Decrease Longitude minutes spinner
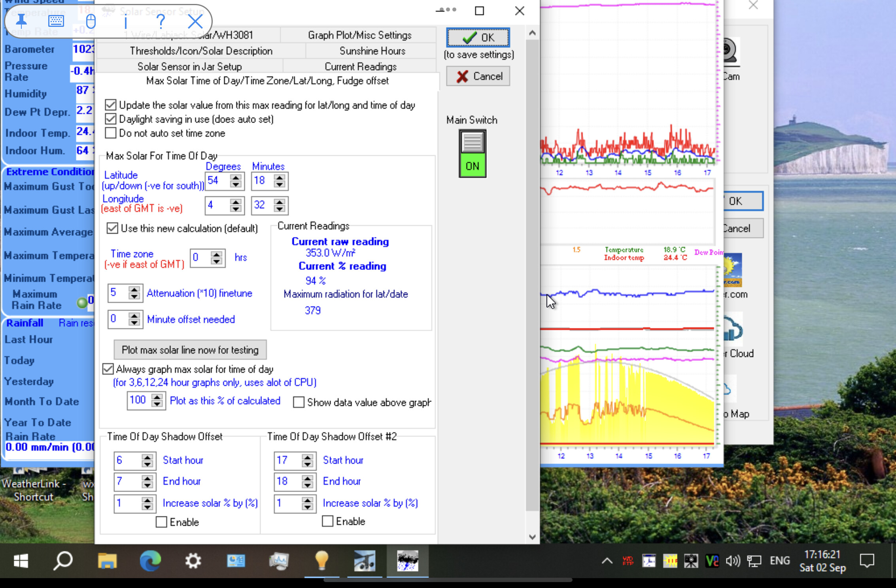The image size is (896, 588). pyautogui.click(x=280, y=209)
